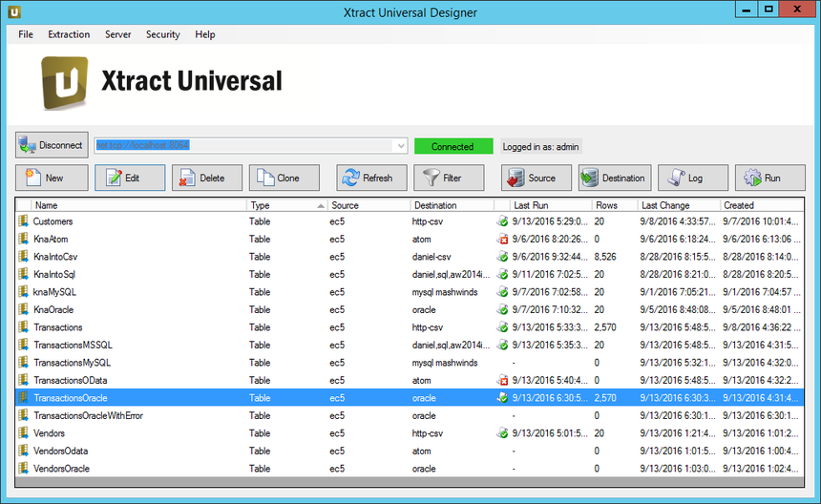Click the error status icon in TransactionsOData row
Viewport: 821px width, 504px height.
click(503, 380)
